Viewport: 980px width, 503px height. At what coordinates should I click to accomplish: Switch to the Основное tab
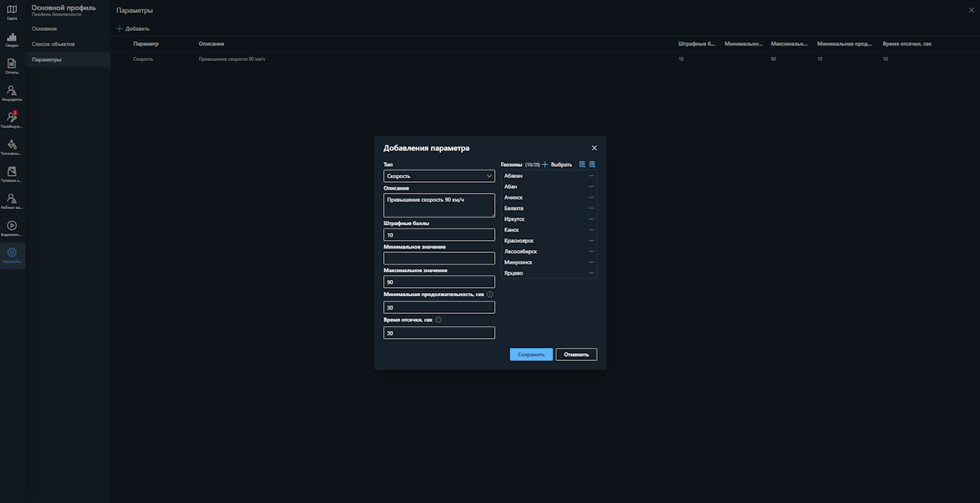tap(44, 29)
